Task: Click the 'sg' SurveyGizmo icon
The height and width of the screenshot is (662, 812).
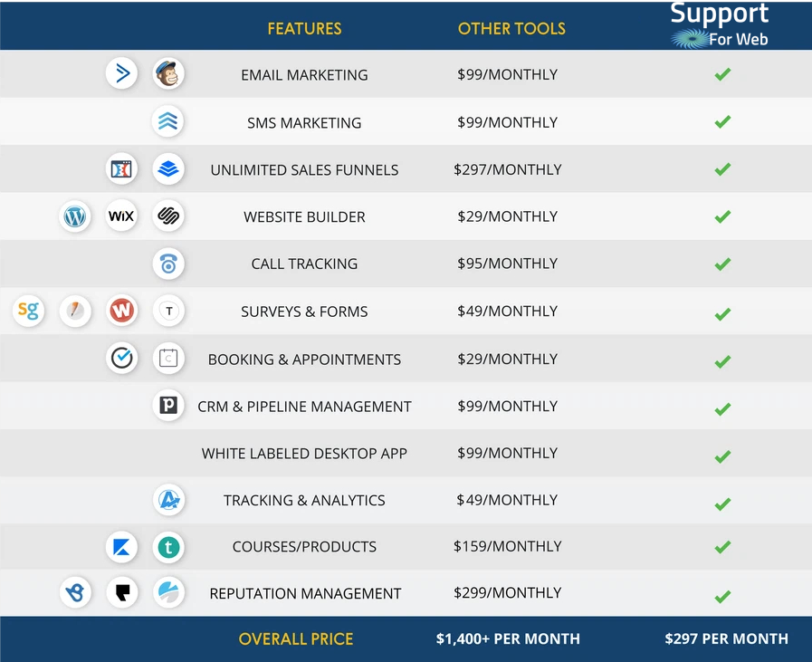Action: click(x=28, y=311)
